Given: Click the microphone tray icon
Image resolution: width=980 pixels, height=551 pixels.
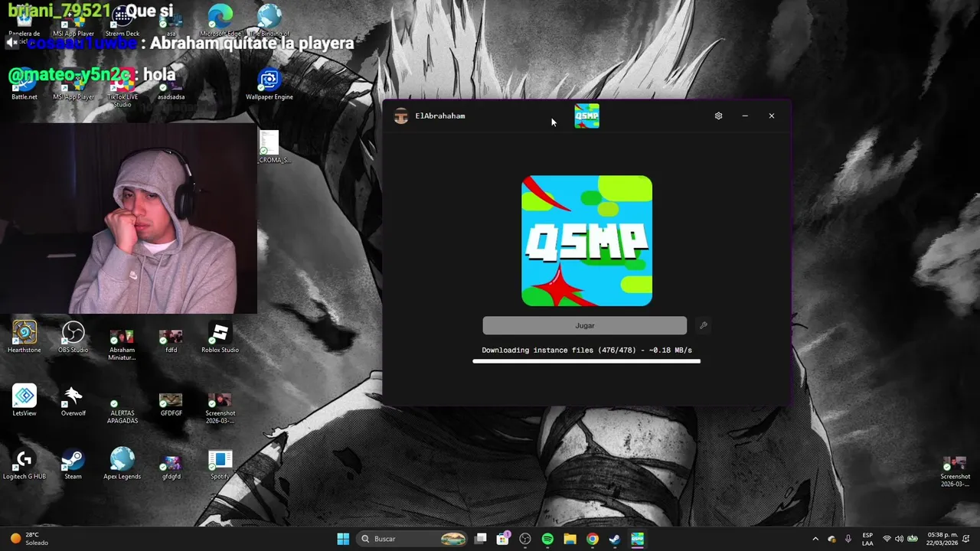Looking at the screenshot, I should pyautogui.click(x=848, y=539).
